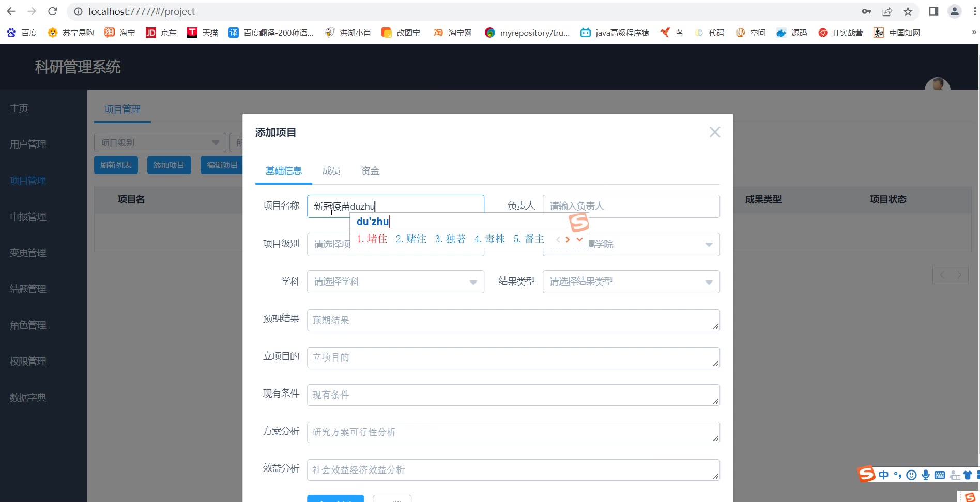980x502 pixels.
Task: Toggle Sogou Chinese/English mode 中
Action: coord(883,475)
